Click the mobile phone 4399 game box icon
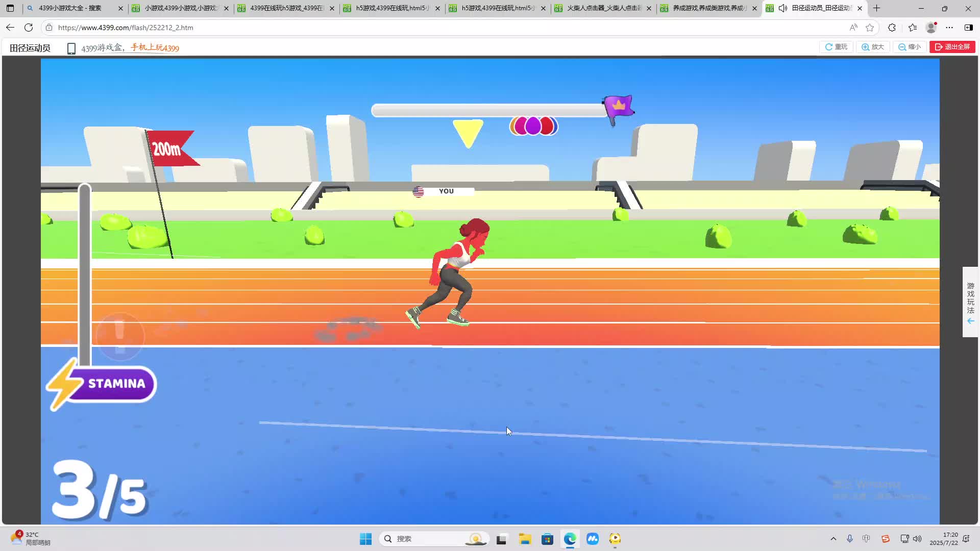980x551 pixels. pos(71,48)
